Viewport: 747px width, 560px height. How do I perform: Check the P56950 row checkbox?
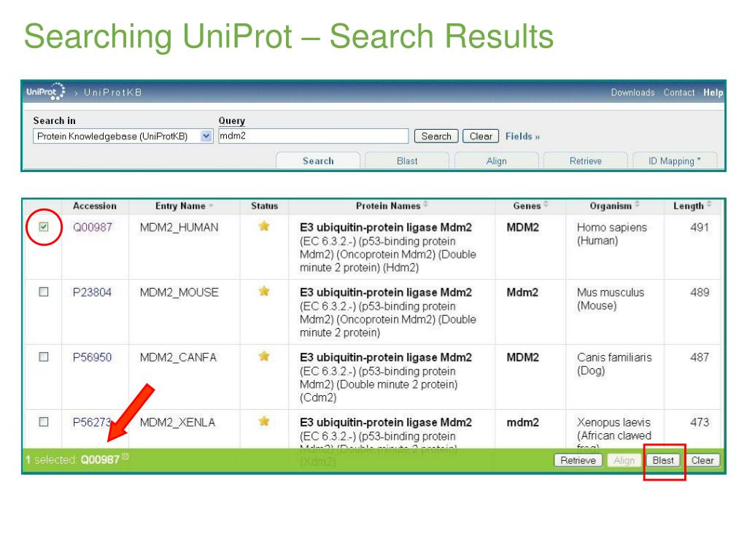pos(43,357)
